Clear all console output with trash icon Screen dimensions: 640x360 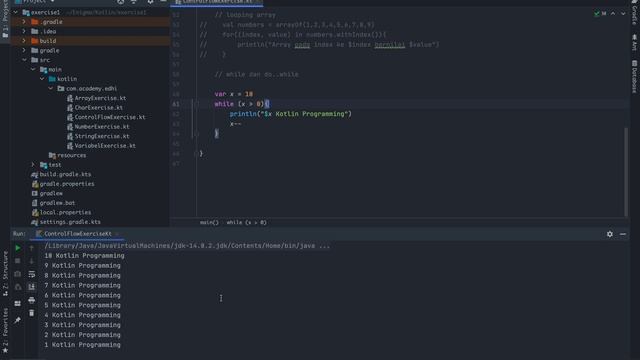pos(31,313)
